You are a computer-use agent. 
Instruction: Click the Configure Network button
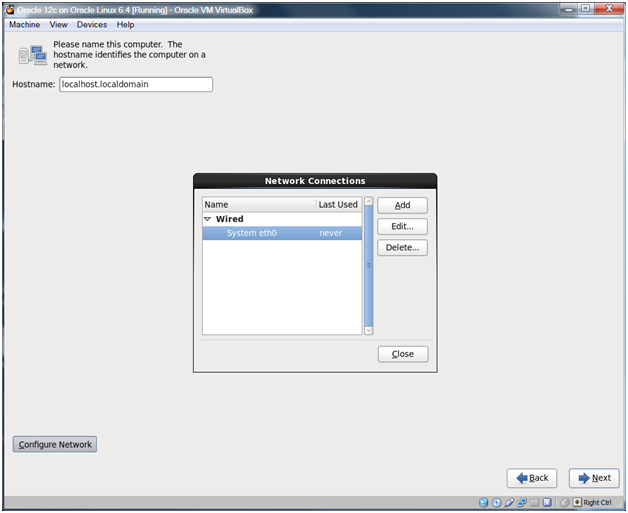55,444
